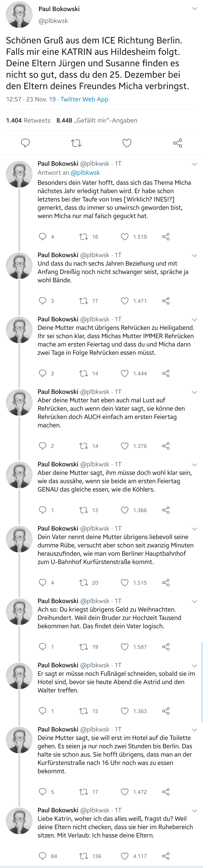Retweet the main tweet about Katrin from Hildesheim
Viewport: 203px width, 868px height.
coord(76,143)
